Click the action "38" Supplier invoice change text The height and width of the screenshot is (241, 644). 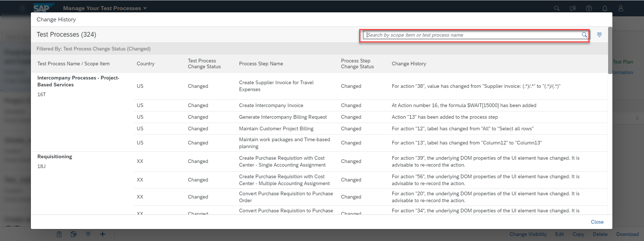coord(476,86)
